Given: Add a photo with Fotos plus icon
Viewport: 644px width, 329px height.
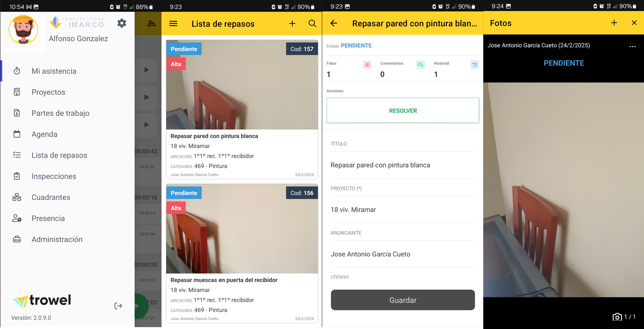Looking at the screenshot, I should click(x=614, y=23).
